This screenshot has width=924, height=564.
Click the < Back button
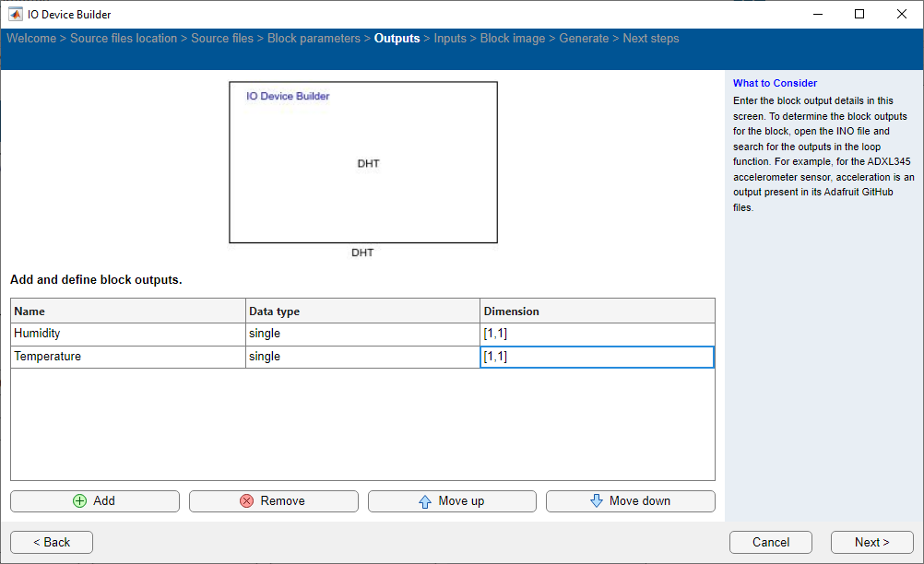click(x=51, y=542)
